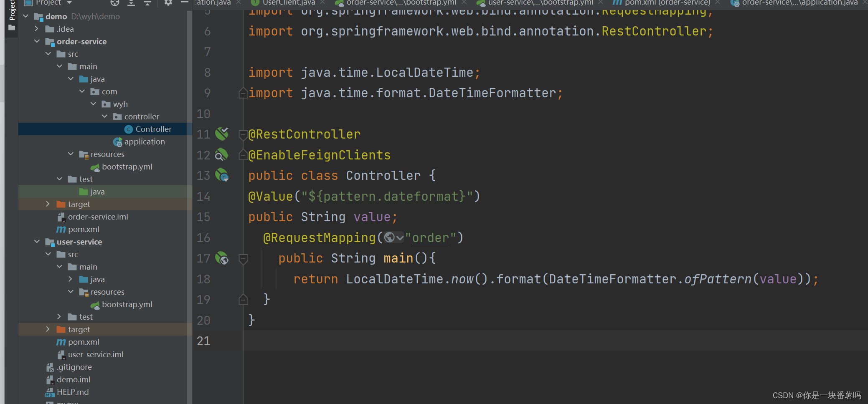Fold the imports block at line 9
868x404 pixels.
click(243, 93)
